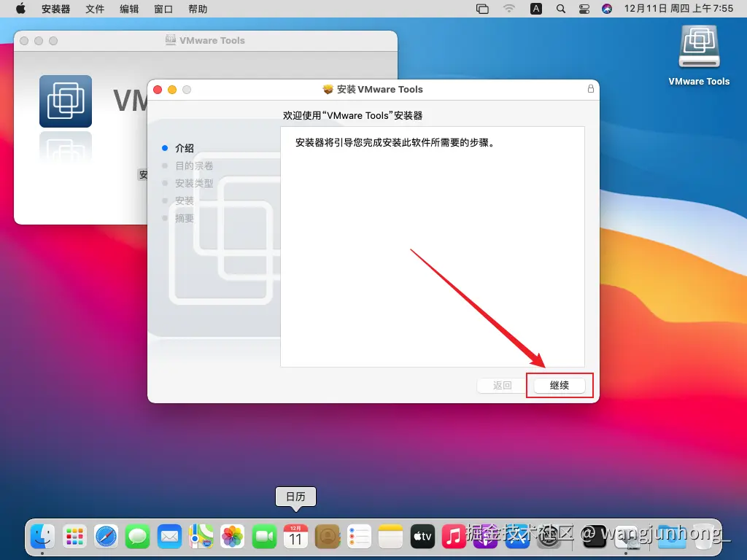This screenshot has height=560, width=747.
Task: Click the 目的宗卷 step bullet
Action: click(x=166, y=166)
